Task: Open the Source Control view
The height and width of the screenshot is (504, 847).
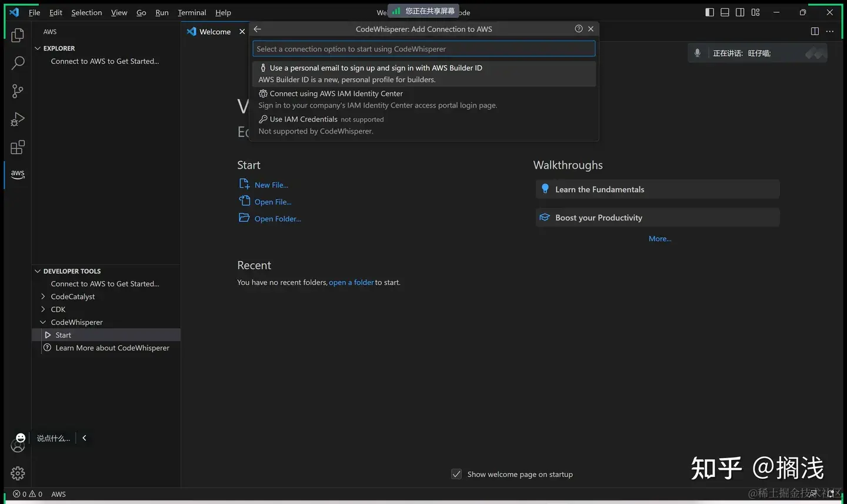Action: click(x=18, y=91)
